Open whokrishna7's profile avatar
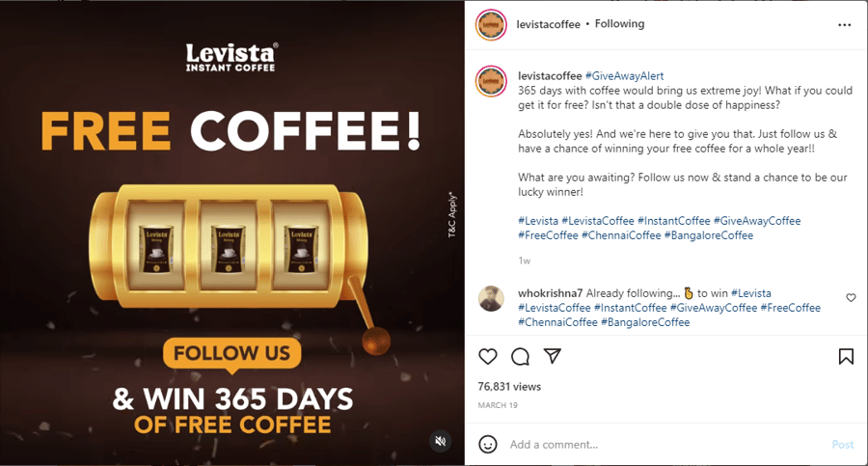The width and height of the screenshot is (868, 466). [491, 299]
